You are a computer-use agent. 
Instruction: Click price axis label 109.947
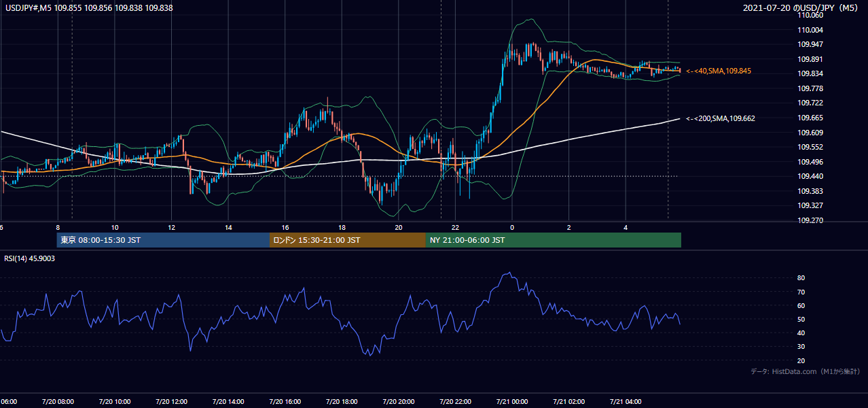pos(811,44)
